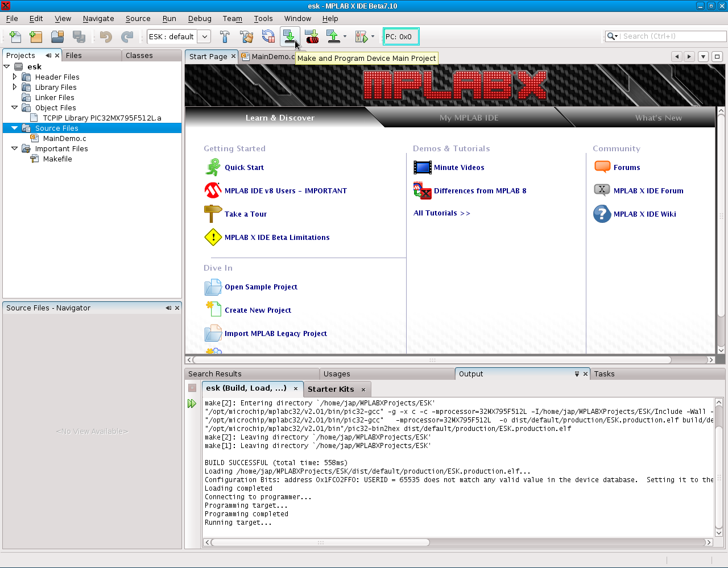This screenshot has width=728, height=568.
Task: Close the Start Page tab
Action: (233, 56)
